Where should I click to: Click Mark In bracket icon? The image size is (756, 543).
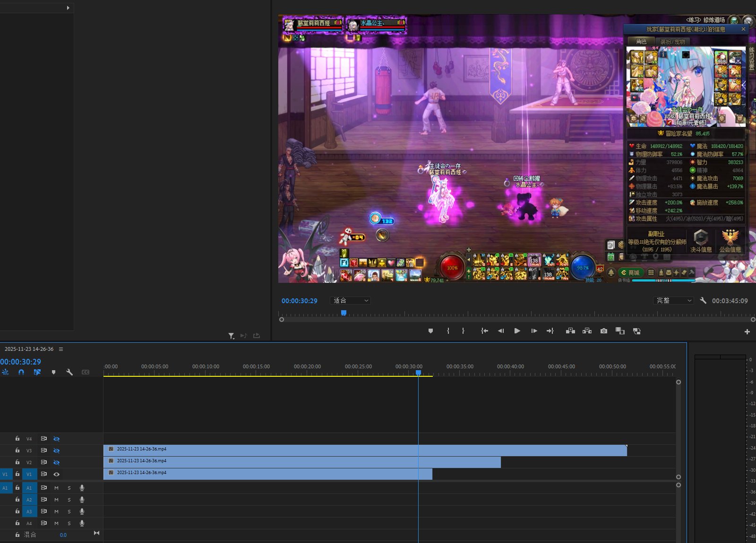tap(448, 331)
